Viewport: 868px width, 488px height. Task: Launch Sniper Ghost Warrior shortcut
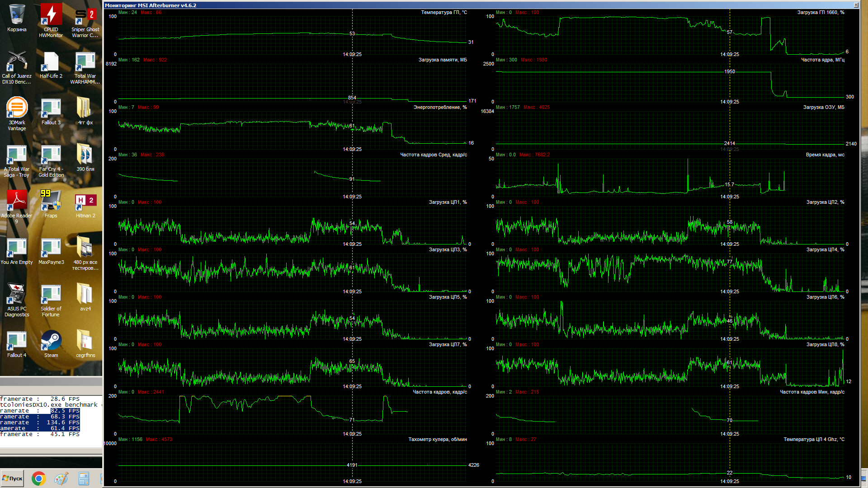85,16
